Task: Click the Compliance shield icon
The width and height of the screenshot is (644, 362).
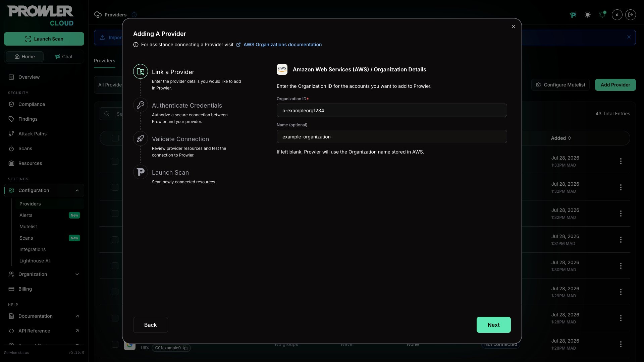Action: [11, 104]
